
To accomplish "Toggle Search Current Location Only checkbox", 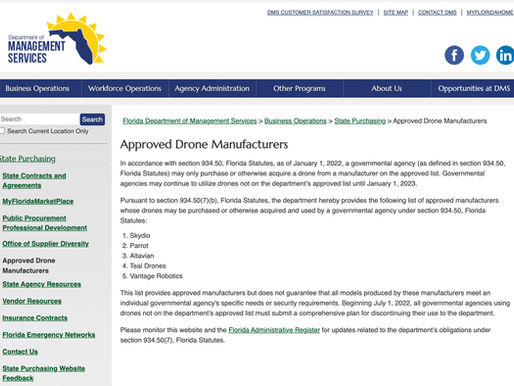I will [2, 131].
